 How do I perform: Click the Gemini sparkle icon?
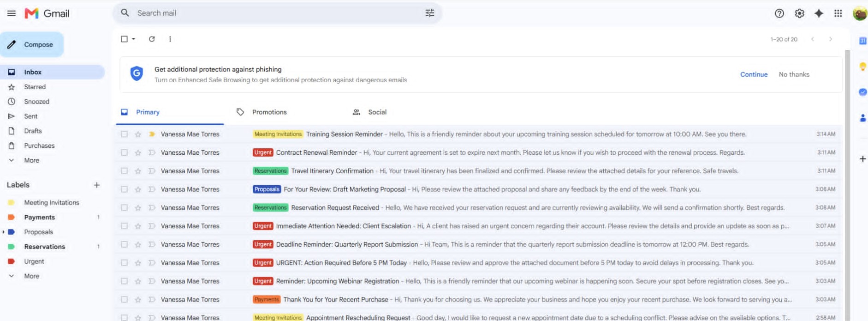(819, 13)
